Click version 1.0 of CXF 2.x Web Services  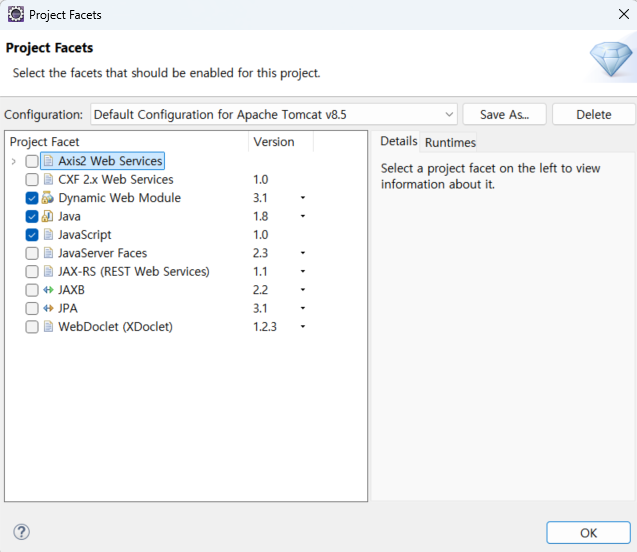[x=260, y=179]
